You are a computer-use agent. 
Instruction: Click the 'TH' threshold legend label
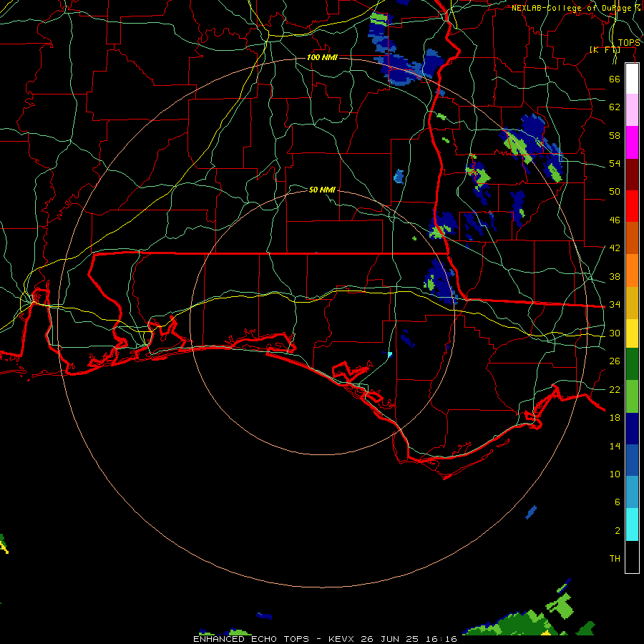(615, 559)
